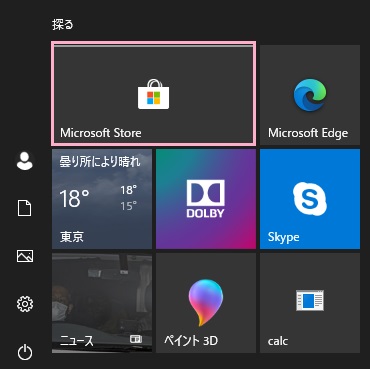Open the ペイント 3D tile
This screenshot has height=369, width=370.
click(x=206, y=303)
